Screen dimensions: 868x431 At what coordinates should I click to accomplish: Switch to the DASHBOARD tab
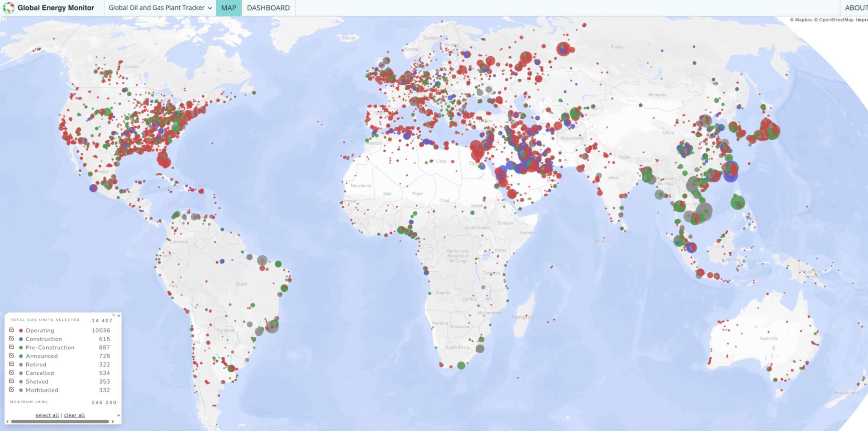268,8
